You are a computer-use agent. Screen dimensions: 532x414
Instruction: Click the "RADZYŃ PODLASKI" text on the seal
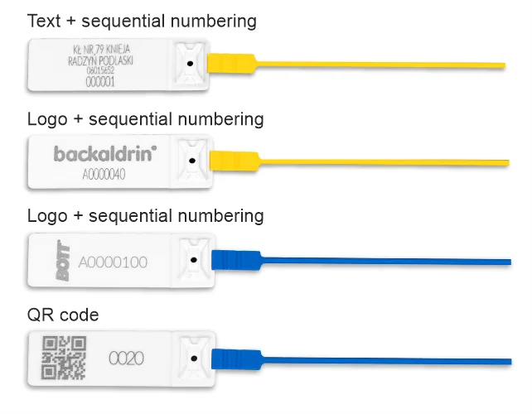[100, 60]
